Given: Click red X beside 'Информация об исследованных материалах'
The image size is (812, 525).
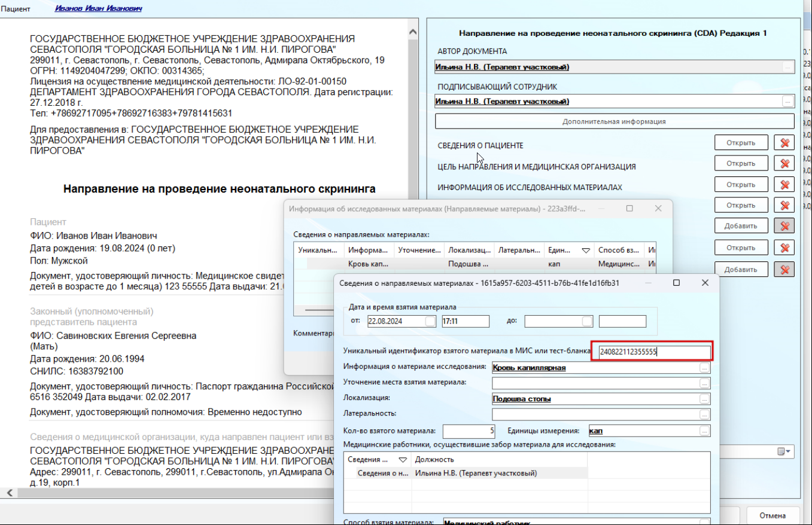Looking at the screenshot, I should (784, 185).
